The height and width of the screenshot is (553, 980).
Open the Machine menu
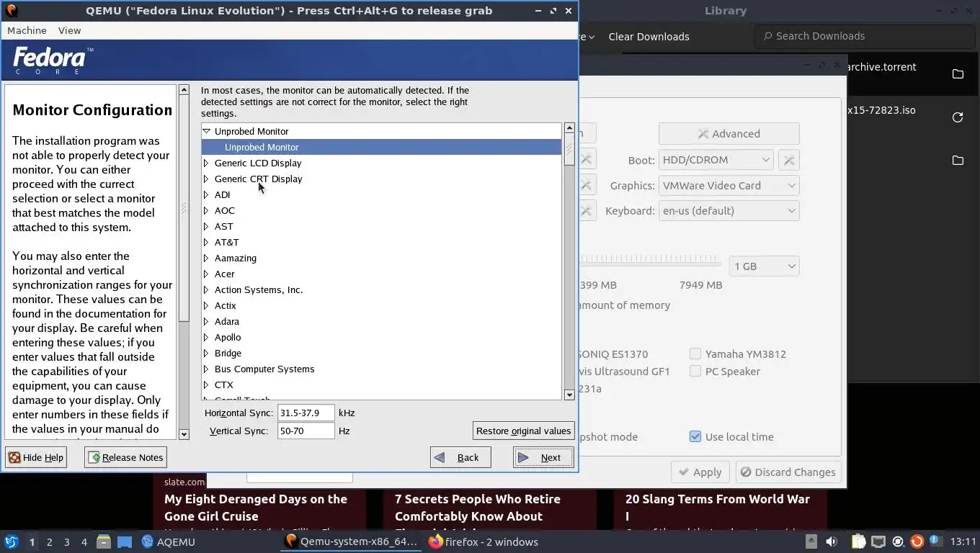(x=27, y=30)
